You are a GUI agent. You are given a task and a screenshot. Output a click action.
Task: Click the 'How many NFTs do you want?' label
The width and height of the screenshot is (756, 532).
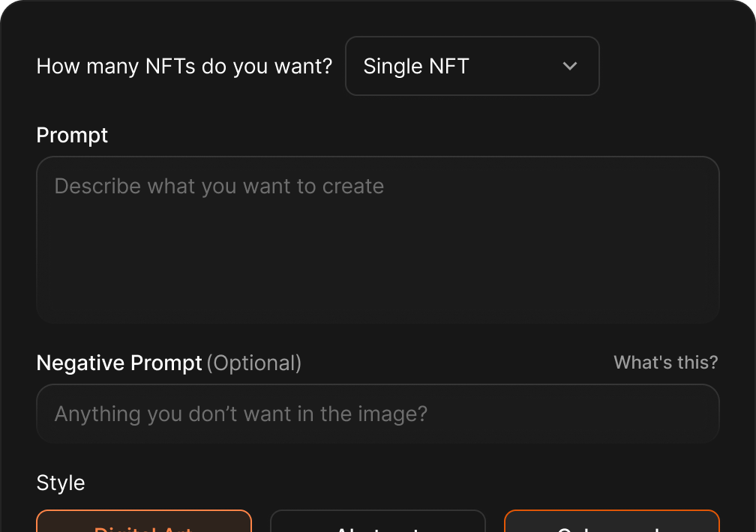click(184, 66)
